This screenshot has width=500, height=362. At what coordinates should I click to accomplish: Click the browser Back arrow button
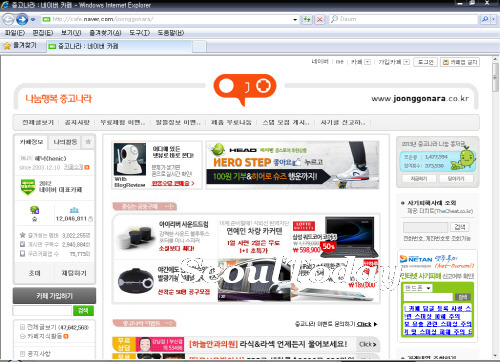tap(8, 20)
